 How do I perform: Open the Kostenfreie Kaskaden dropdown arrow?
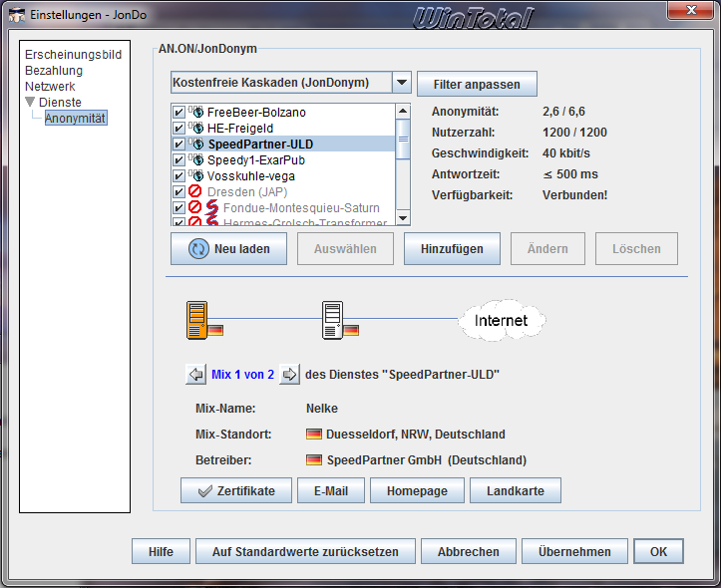click(402, 83)
